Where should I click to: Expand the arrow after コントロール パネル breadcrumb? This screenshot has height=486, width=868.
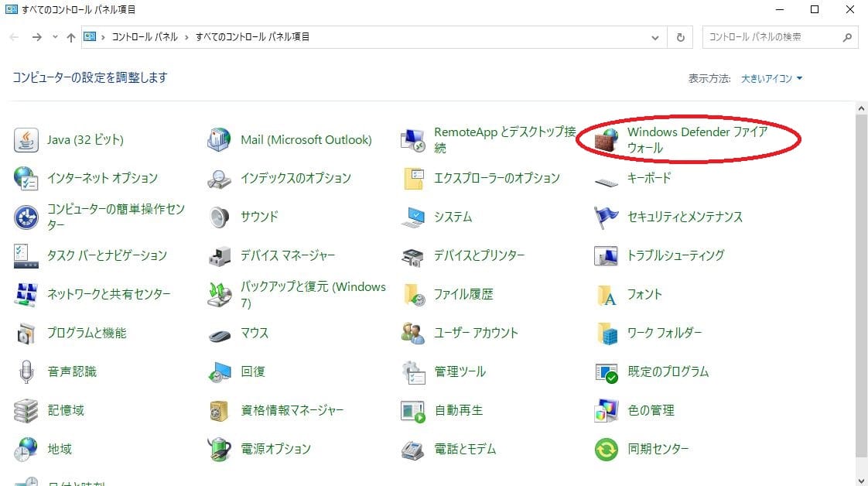(x=186, y=37)
